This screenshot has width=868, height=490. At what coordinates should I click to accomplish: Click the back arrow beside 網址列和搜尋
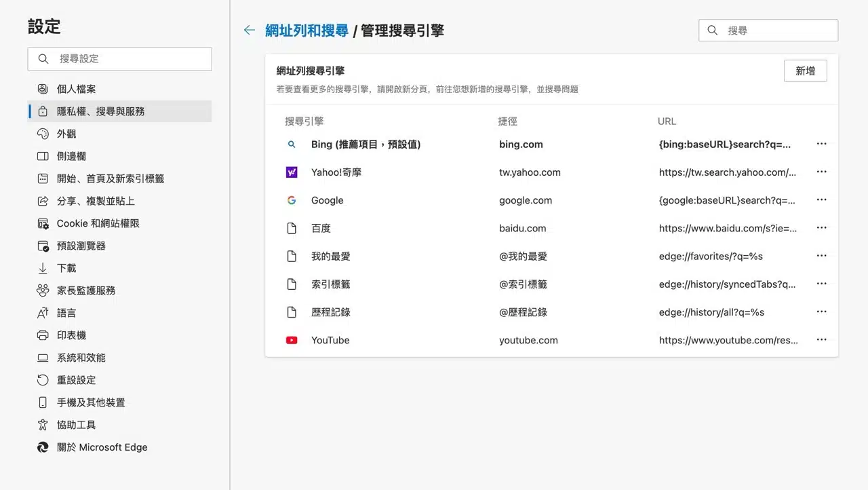click(250, 30)
